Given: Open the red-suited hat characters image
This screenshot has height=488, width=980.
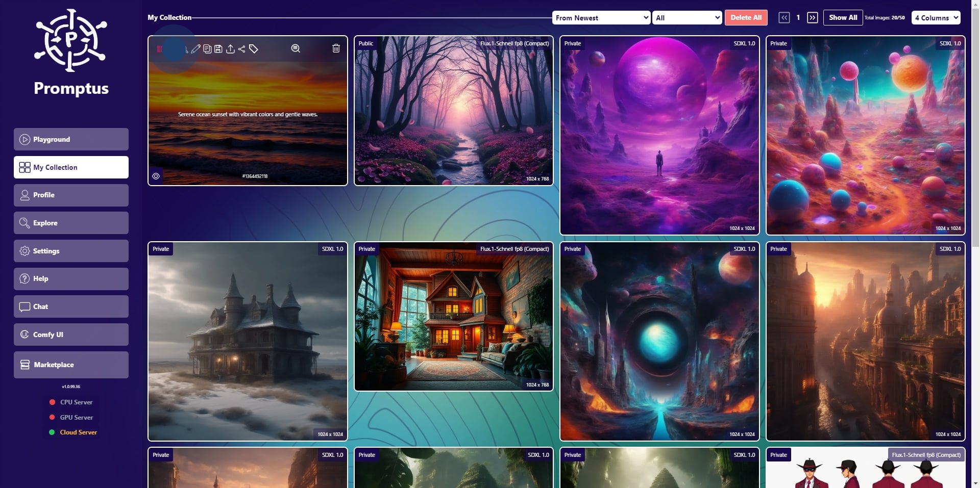Looking at the screenshot, I should coord(866,468).
